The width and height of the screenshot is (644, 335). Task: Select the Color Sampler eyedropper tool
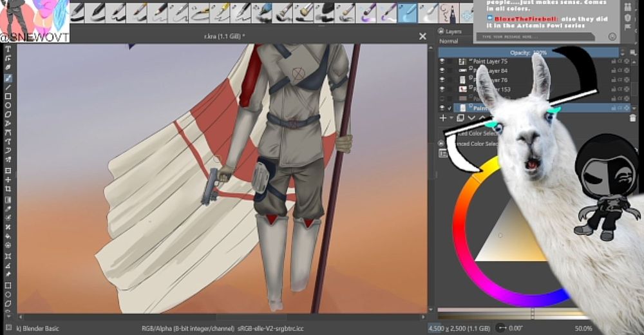(x=8, y=209)
